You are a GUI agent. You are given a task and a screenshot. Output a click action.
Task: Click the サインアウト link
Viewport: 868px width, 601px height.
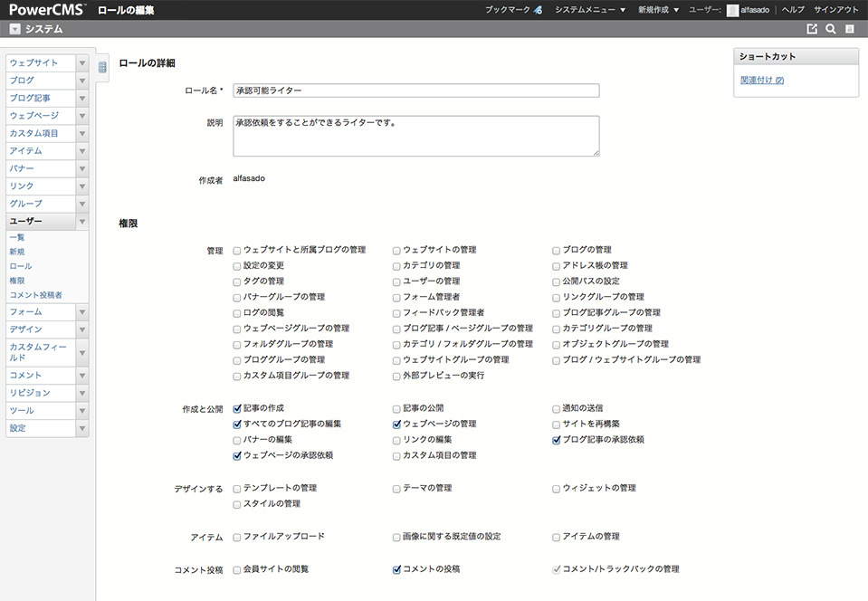coord(836,10)
